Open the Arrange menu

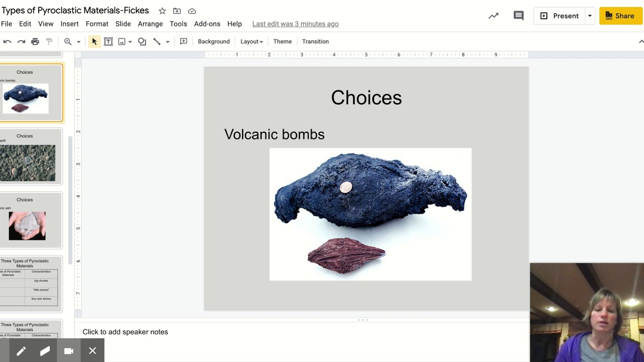click(150, 24)
